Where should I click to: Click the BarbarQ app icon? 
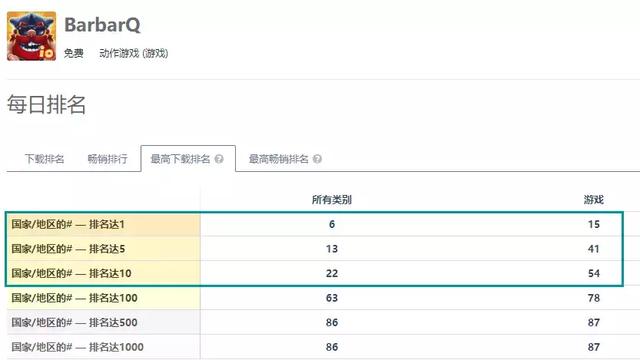click(31, 36)
